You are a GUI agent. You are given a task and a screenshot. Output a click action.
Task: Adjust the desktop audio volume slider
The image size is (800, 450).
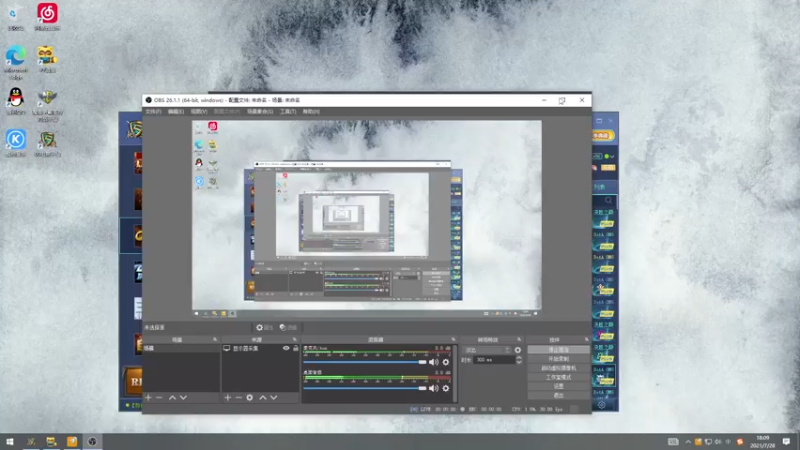click(365, 388)
